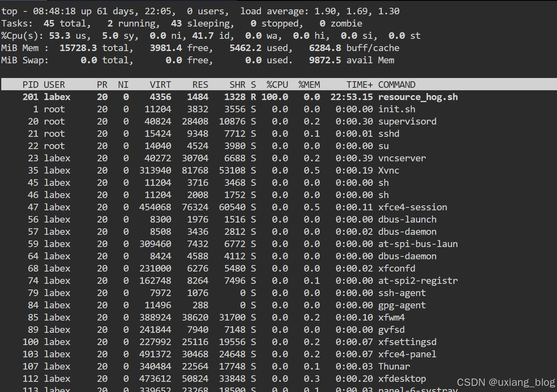
Task: Select the Xvnc process name
Action: [x=389, y=171]
